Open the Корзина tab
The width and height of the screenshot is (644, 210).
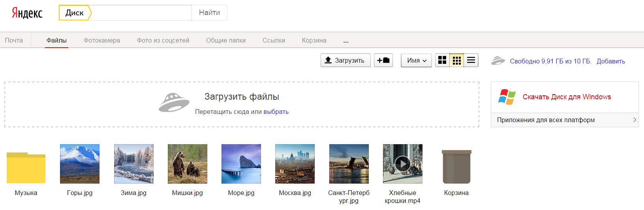coord(314,40)
